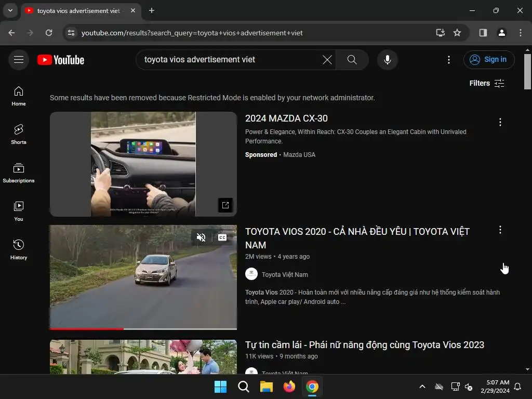Open the Filters options
The width and height of the screenshot is (532, 399).
(486, 83)
